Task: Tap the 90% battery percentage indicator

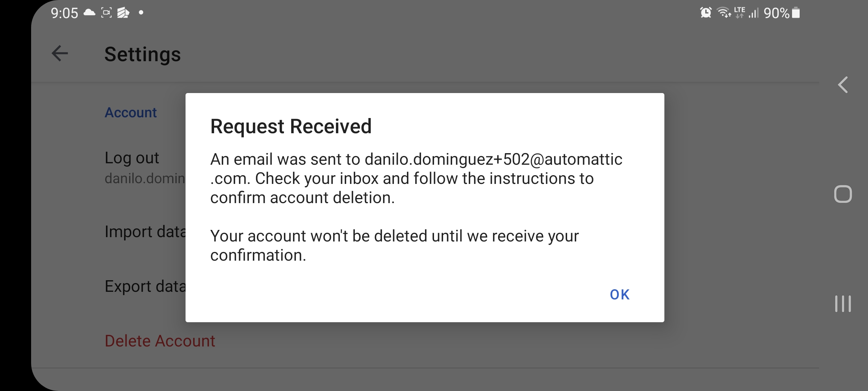Action: [x=776, y=13]
